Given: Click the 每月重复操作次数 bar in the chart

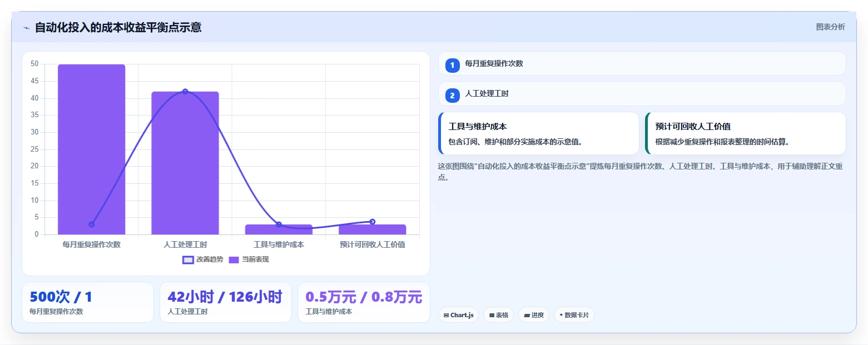Looking at the screenshot, I should [92, 149].
